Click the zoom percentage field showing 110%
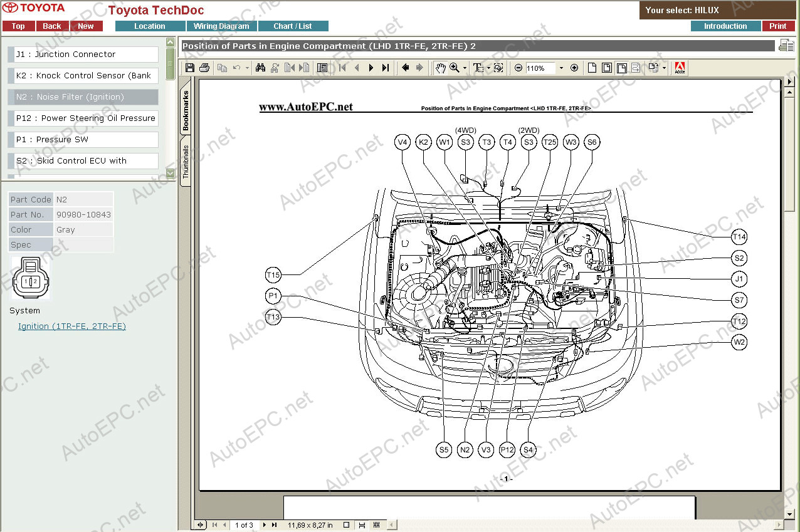Screen dimensions: 800x532 point(540,68)
